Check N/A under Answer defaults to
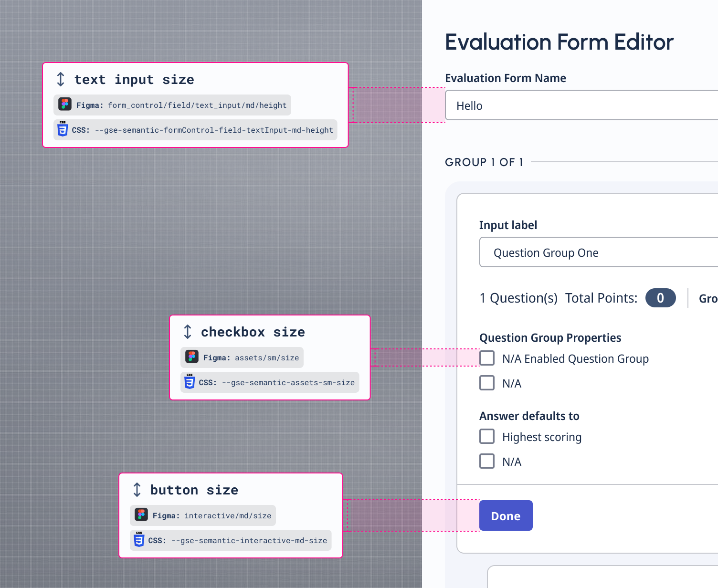The height and width of the screenshot is (588, 718). point(487,462)
